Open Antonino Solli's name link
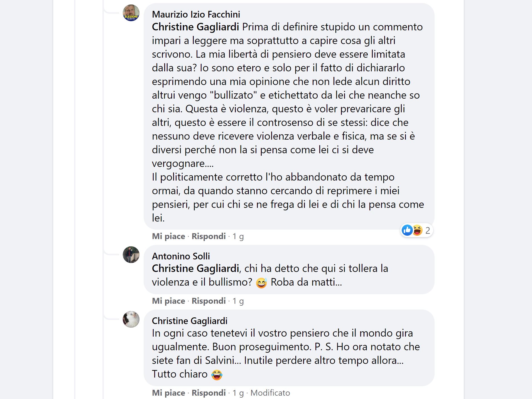 pyautogui.click(x=181, y=256)
